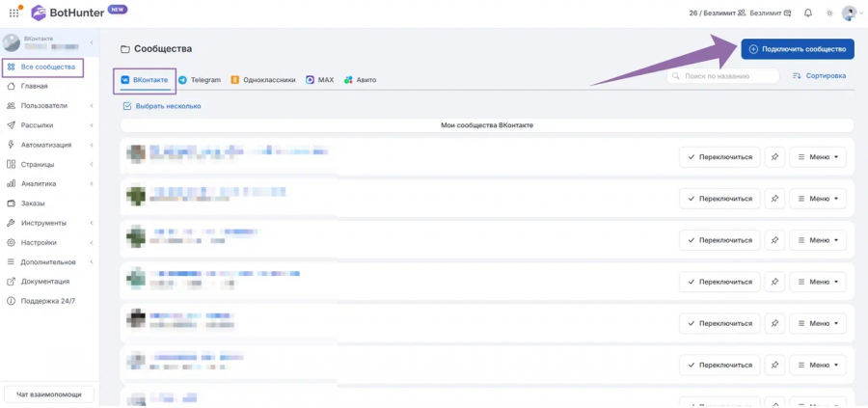
Task: Switch theme with the sun icon
Action: (x=829, y=13)
